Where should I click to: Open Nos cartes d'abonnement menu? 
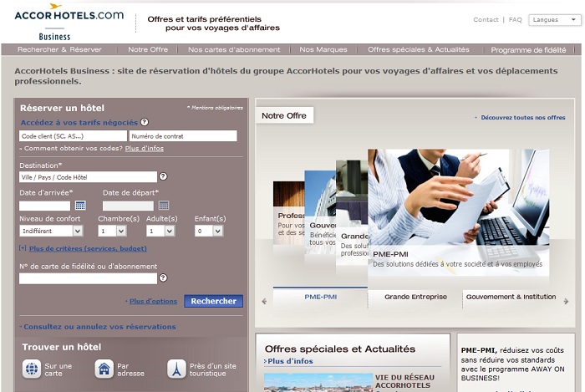pyautogui.click(x=234, y=49)
